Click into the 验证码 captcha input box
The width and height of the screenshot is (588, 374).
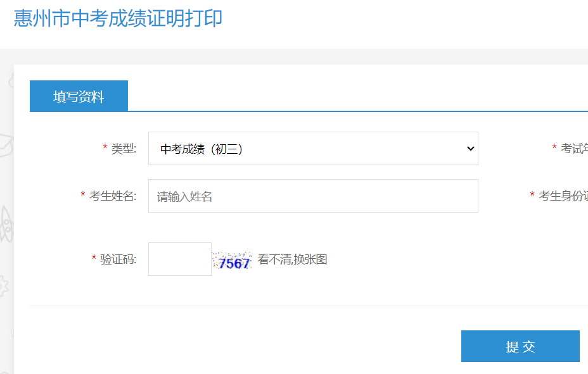point(179,259)
